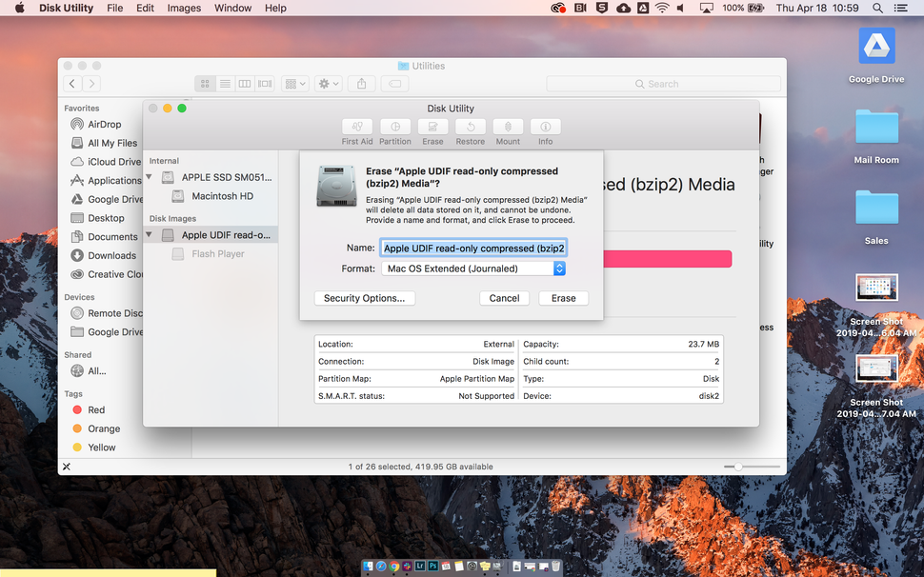Viewport: 924px width, 577px height.
Task: Run First Aid on the disk
Action: point(357,129)
